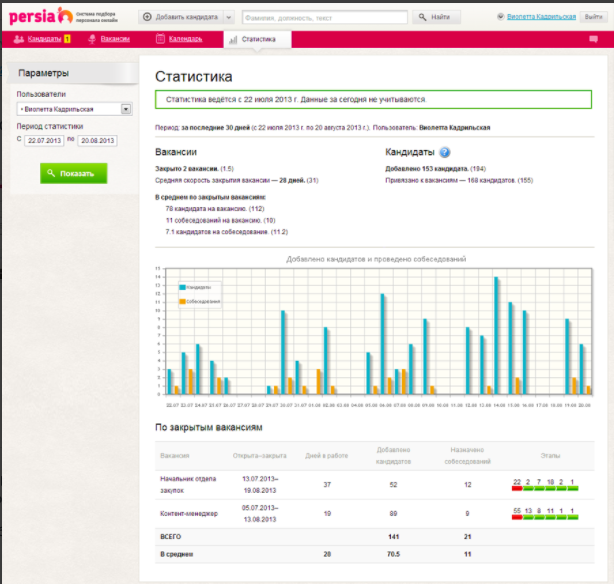
Task: Click the microphone icon beside Вакансии tab
Action: pyautogui.click(x=93, y=39)
